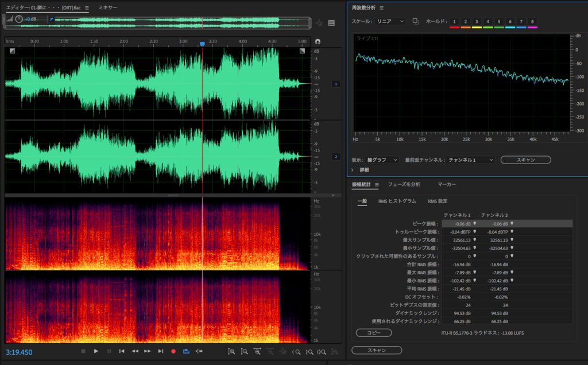
Task: Click スキャン button in frequency analysis panel
Action: pyautogui.click(x=526, y=160)
